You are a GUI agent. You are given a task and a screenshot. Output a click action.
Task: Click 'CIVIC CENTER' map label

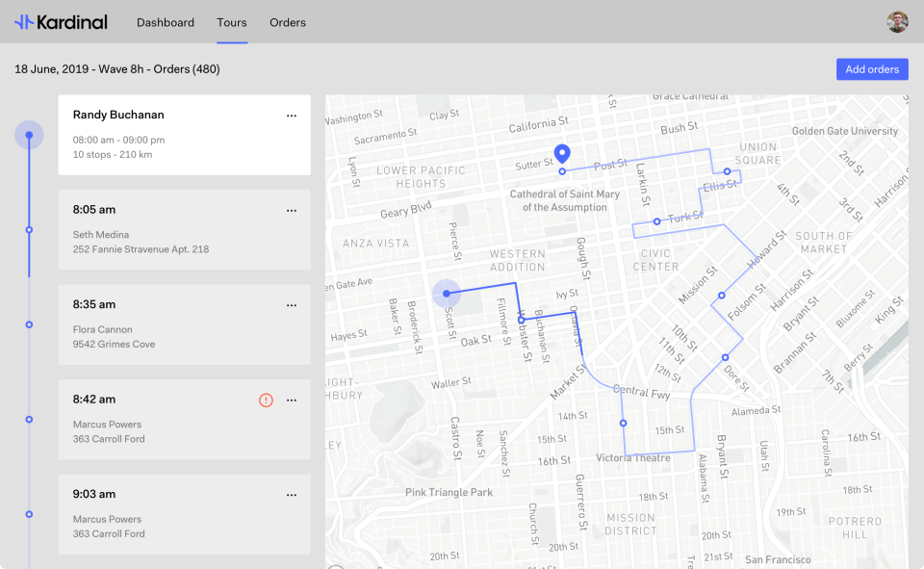(x=655, y=260)
